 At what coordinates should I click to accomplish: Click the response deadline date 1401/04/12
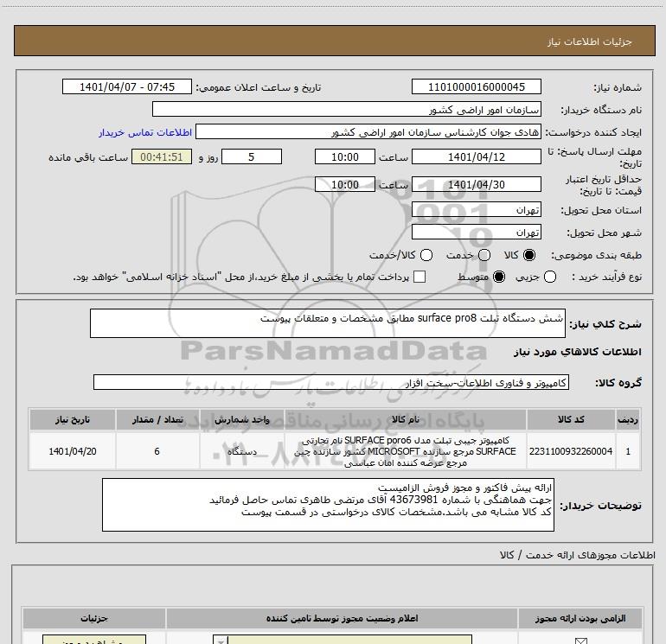tap(476, 156)
